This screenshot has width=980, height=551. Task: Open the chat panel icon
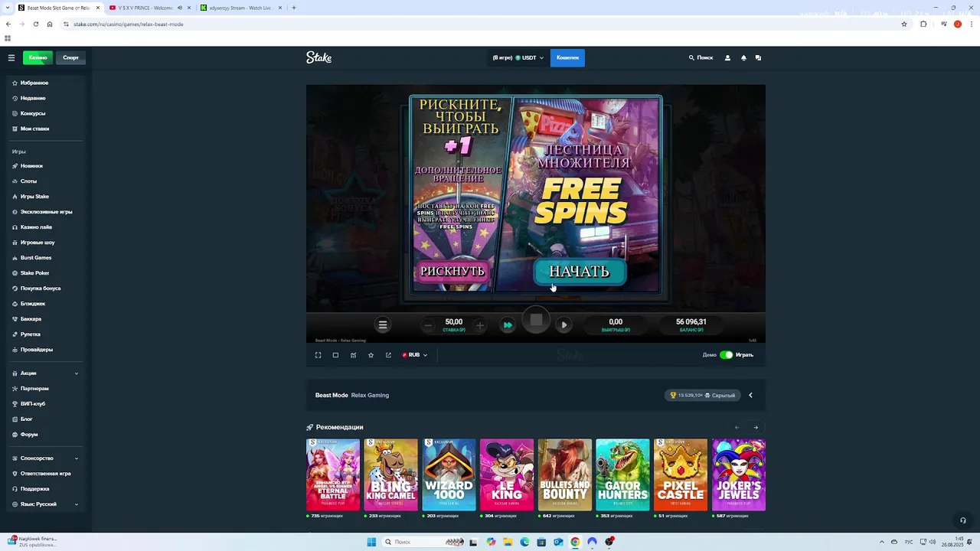[x=758, y=57]
